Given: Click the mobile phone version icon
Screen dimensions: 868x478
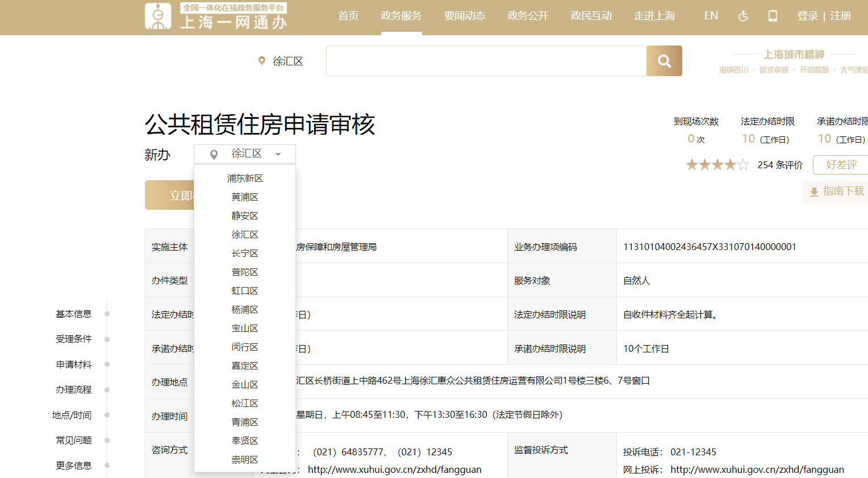Looking at the screenshot, I should click(773, 16).
